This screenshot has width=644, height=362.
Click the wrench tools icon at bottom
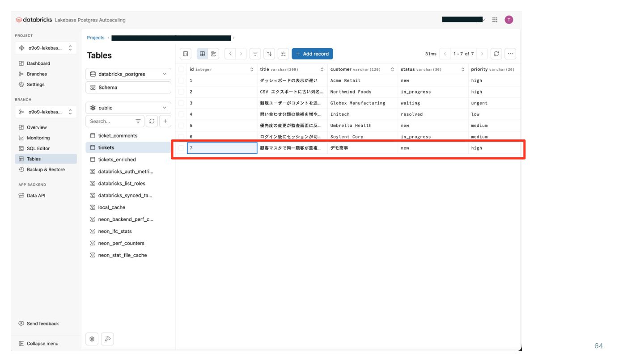coord(108,339)
